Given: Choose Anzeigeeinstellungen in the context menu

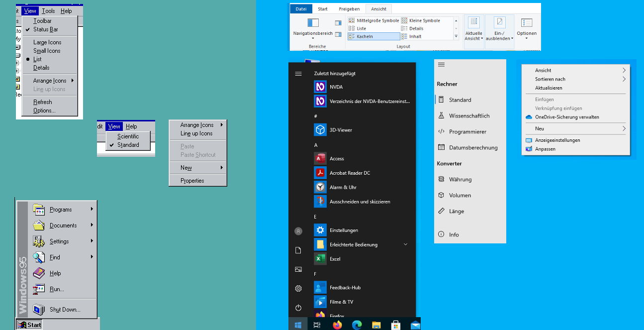Looking at the screenshot, I should coord(576,140).
